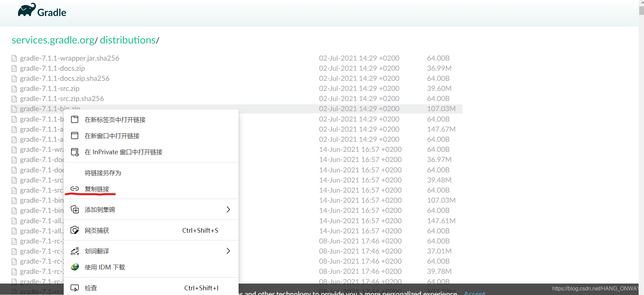Open the distributions breadcrumb link
Image resolution: width=644 pixels, height=295 pixels.
coord(128,40)
